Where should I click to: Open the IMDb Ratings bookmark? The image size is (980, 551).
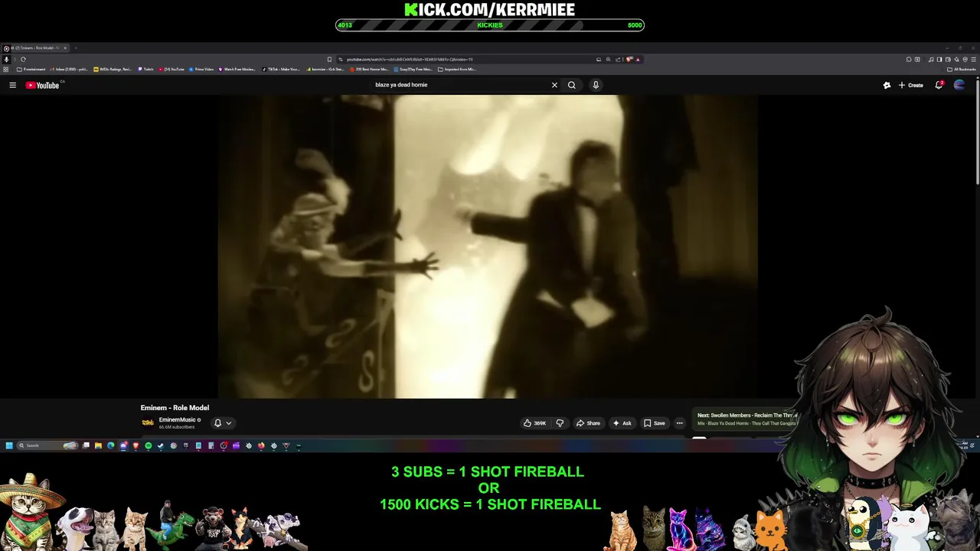click(113, 69)
